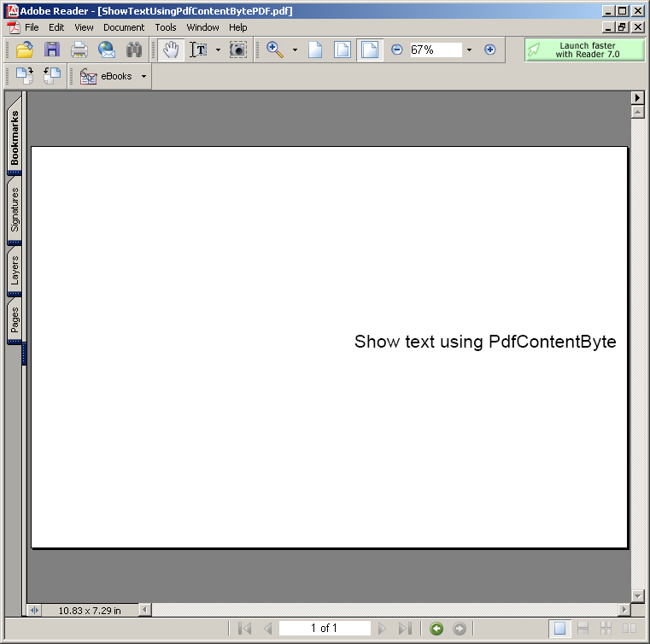Click text Show text using PdfContentByte
This screenshot has height=644, width=650.
coord(485,342)
